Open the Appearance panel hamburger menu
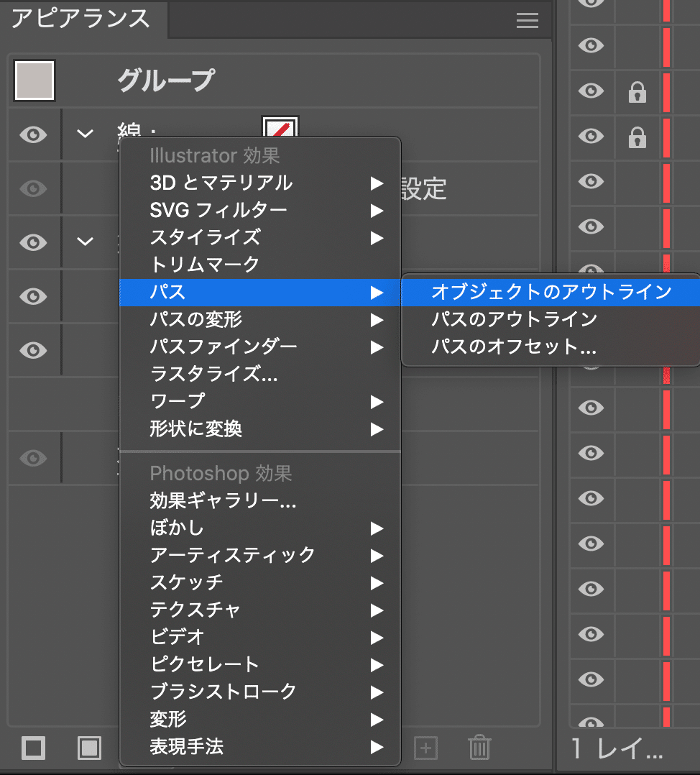700x775 pixels. pyautogui.click(x=527, y=20)
